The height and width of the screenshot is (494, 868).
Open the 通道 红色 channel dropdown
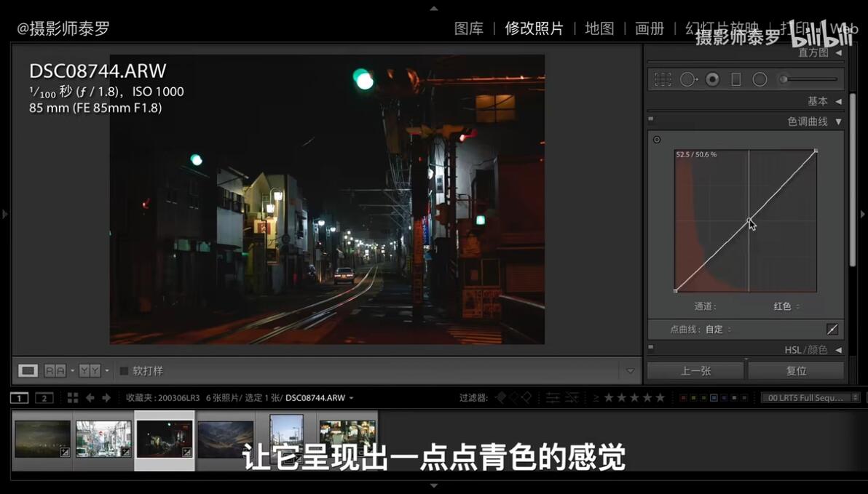(x=786, y=306)
